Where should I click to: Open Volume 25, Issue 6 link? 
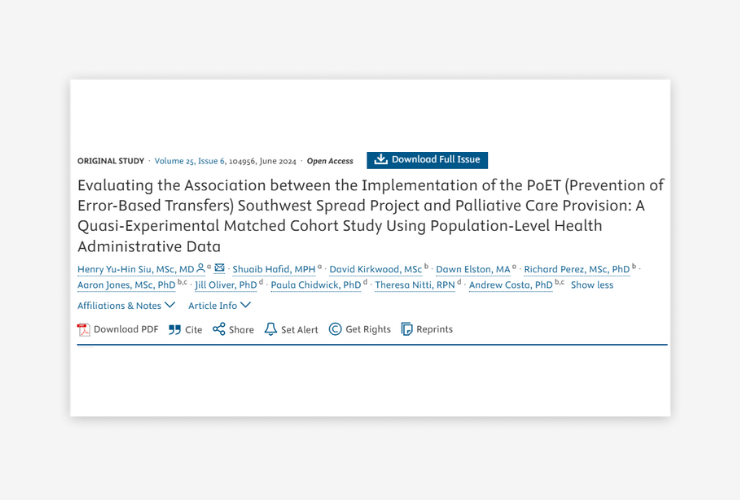point(190,161)
